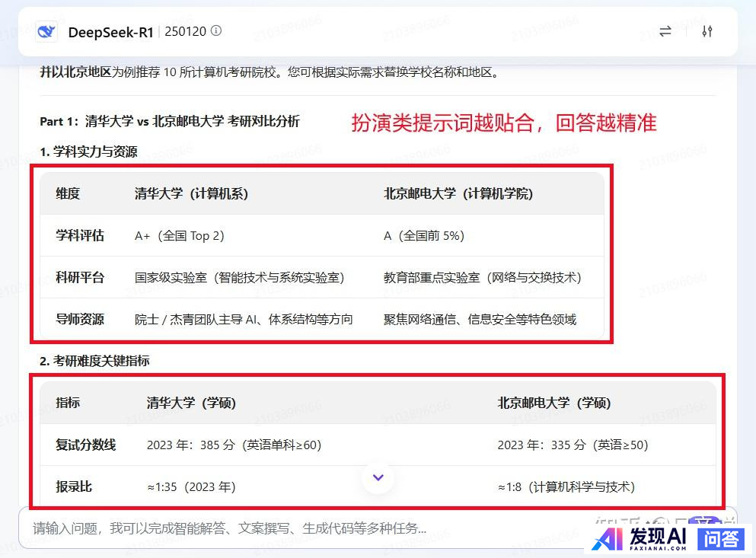This screenshot has height=558, width=756.
Task: Click the 学科评估 row label
Action: click(x=80, y=236)
